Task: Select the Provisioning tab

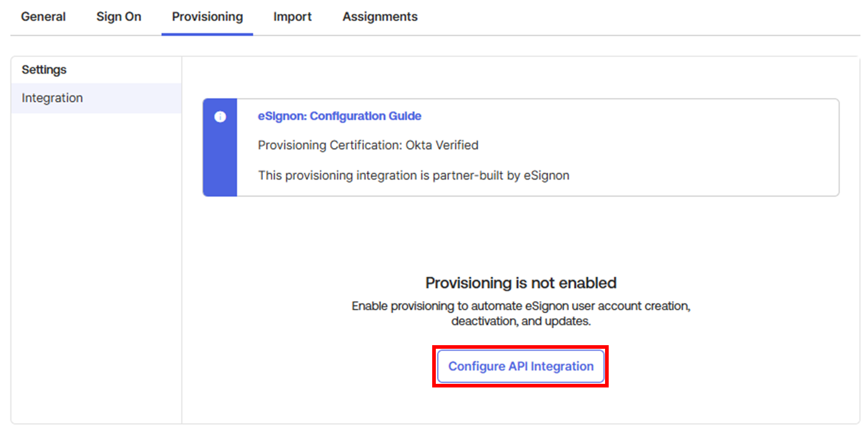Action: (x=207, y=17)
